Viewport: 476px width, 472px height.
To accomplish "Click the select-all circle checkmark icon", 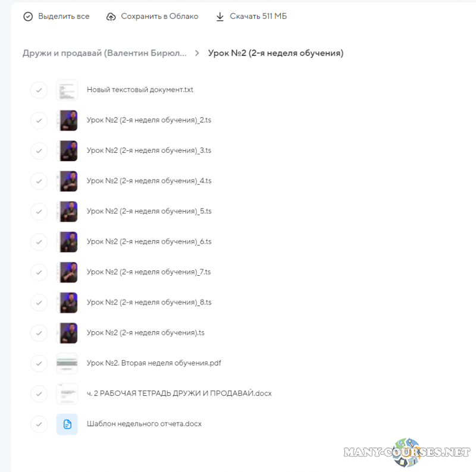I will click(x=28, y=17).
